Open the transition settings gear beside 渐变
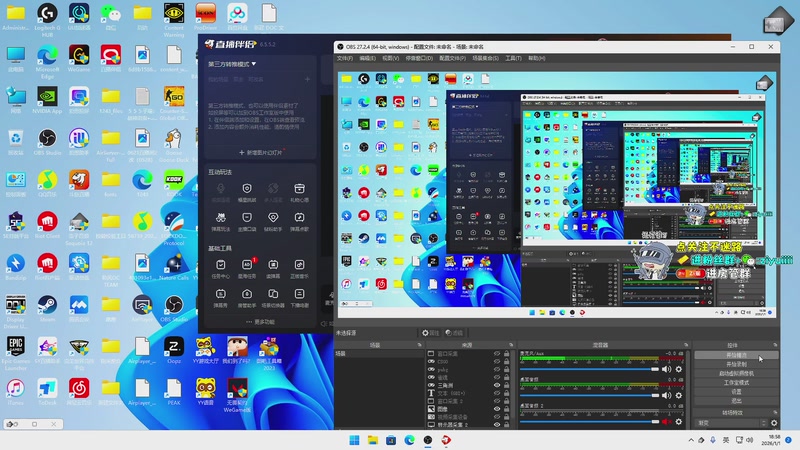The width and height of the screenshot is (800, 450). pos(774,423)
